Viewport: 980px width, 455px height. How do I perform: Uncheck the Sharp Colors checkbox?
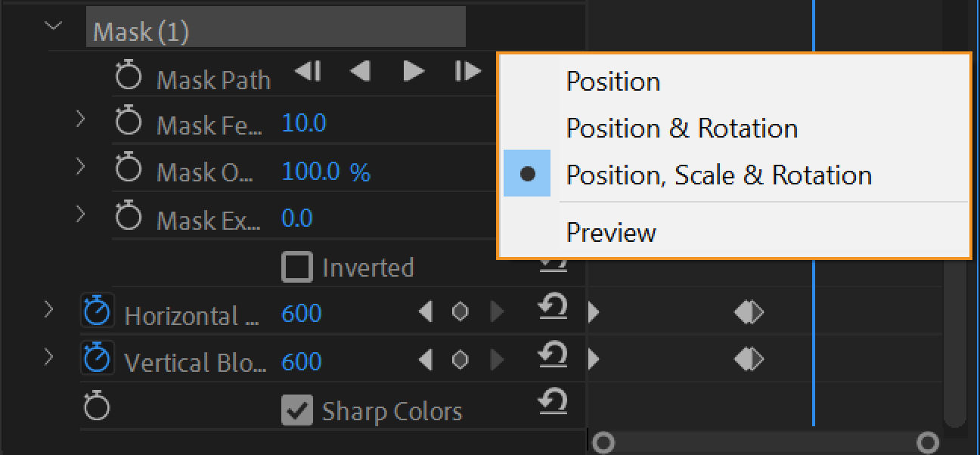tap(298, 410)
